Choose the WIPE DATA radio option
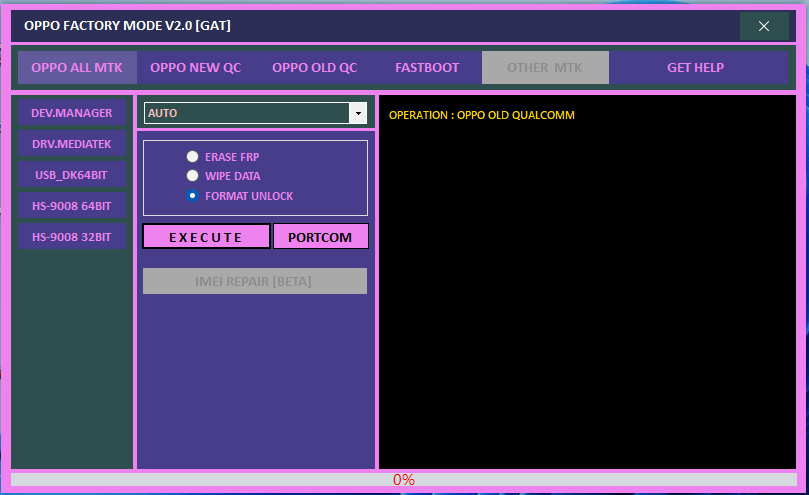 click(x=192, y=176)
